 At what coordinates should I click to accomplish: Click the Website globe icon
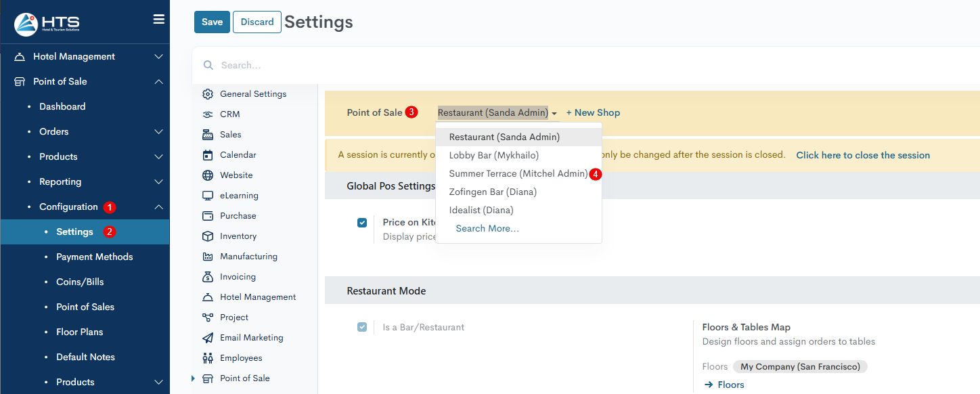click(x=208, y=175)
